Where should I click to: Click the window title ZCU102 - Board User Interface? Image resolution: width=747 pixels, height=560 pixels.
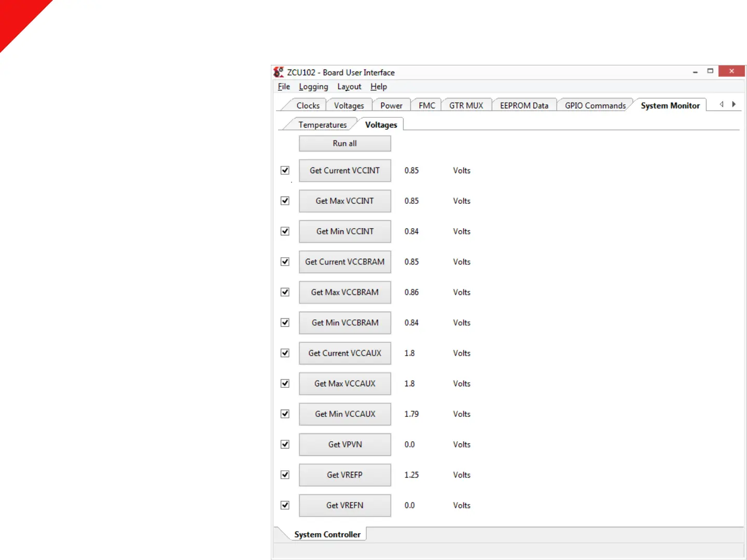341,72
